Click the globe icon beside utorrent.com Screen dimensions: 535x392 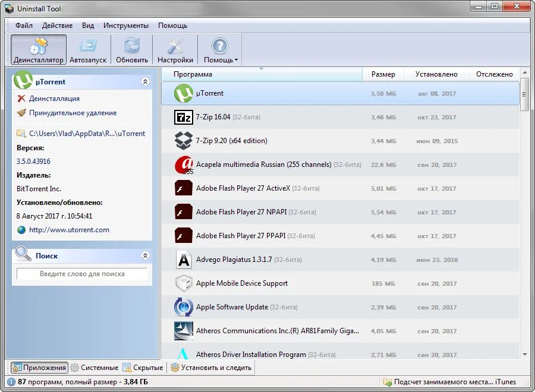point(21,230)
